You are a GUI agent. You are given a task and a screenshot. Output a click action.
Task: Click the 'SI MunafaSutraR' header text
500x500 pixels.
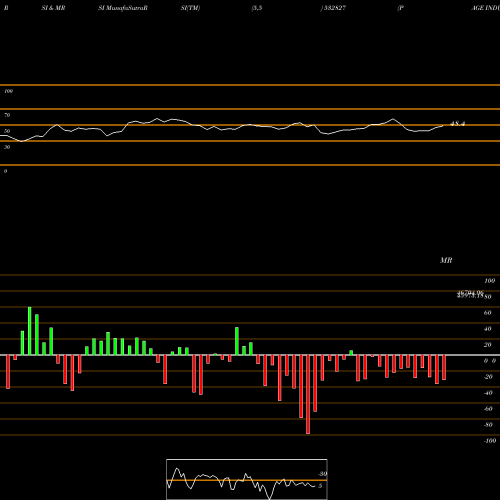click(x=123, y=8)
